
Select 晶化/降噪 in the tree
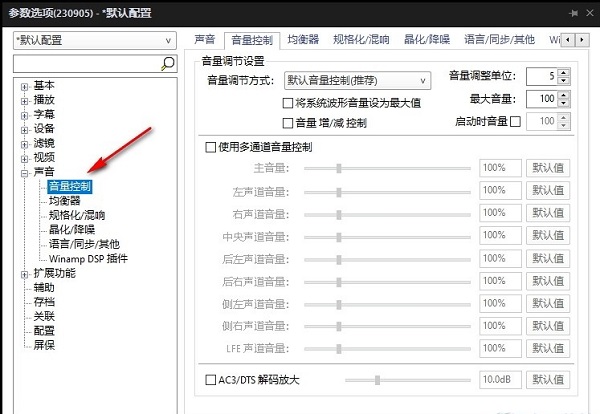click(x=72, y=230)
